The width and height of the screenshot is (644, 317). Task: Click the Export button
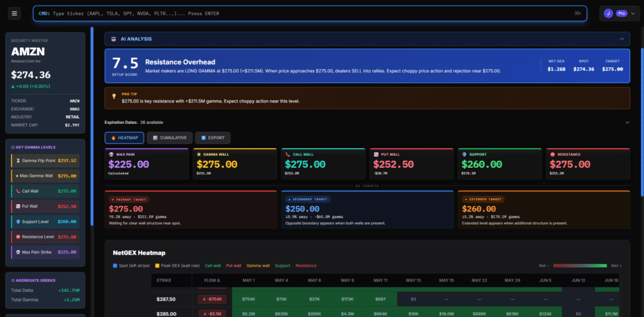tap(213, 138)
